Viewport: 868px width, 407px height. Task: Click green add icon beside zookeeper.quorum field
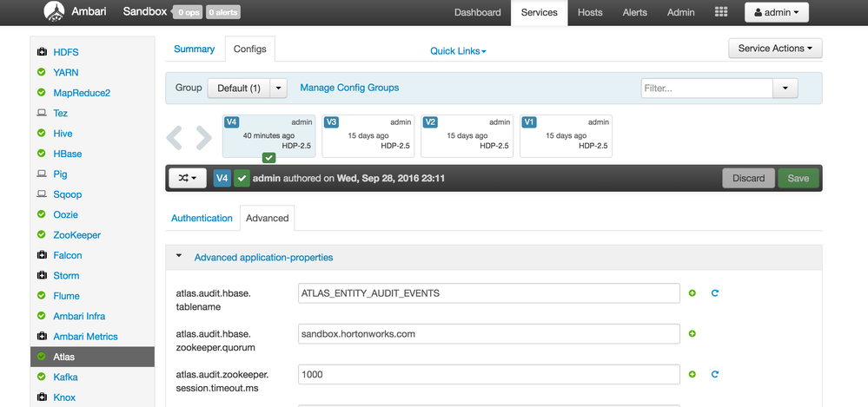692,333
